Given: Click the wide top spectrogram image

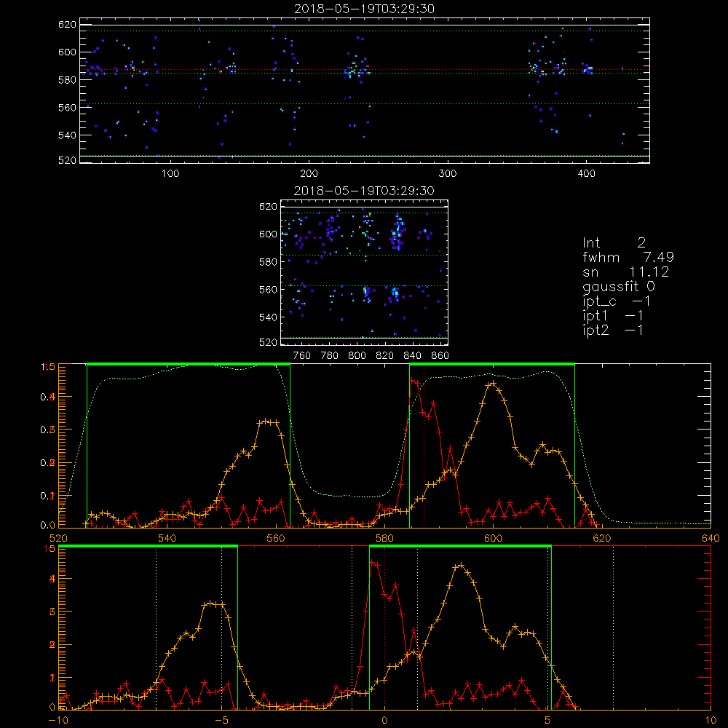Looking at the screenshot, I should (365, 90).
